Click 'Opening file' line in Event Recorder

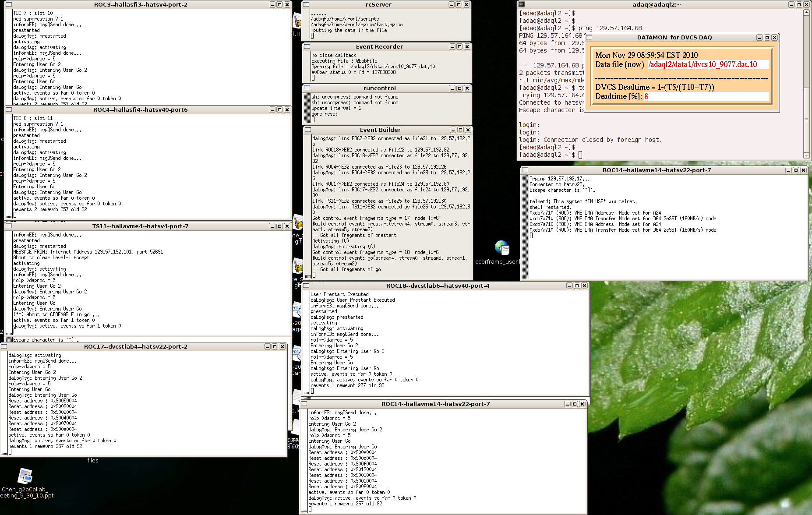373,67
